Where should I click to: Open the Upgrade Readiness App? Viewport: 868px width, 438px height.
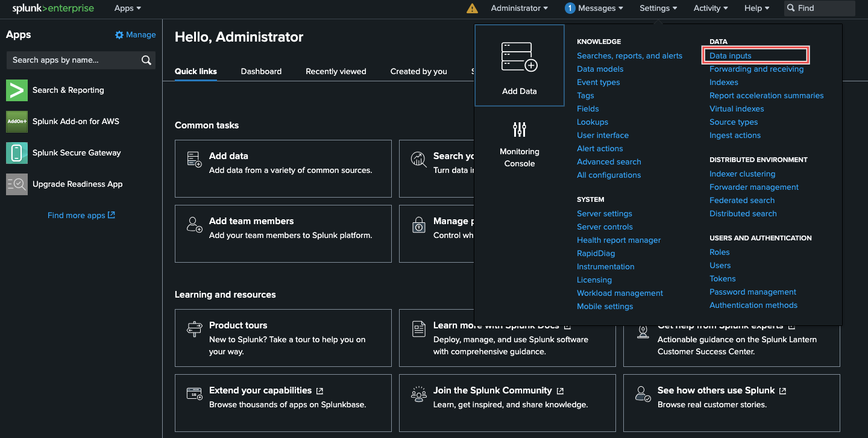(16, 184)
